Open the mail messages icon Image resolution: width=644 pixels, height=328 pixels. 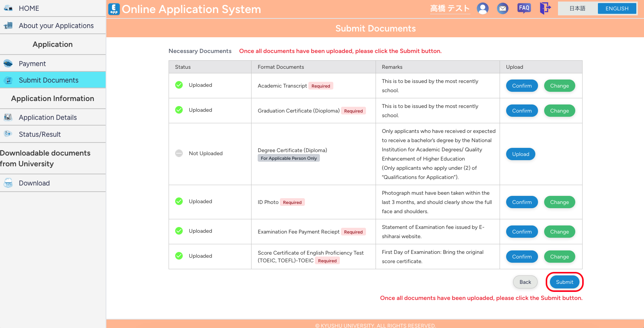pyautogui.click(x=502, y=8)
